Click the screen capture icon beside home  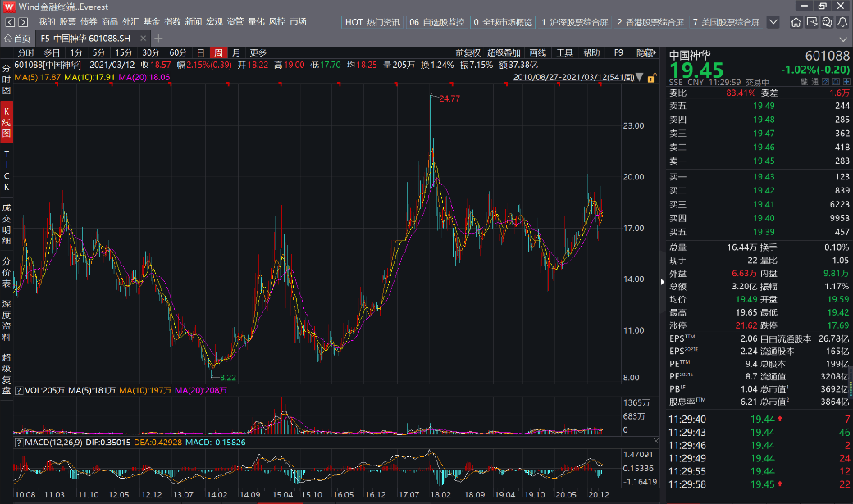coord(812,22)
